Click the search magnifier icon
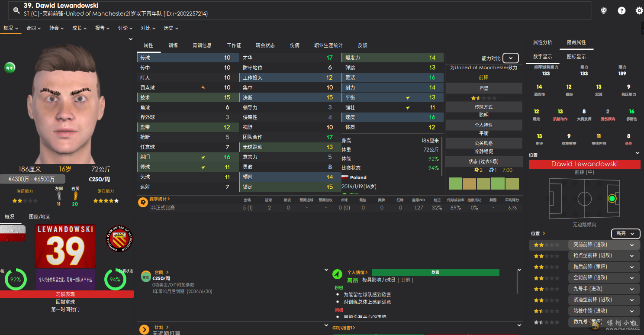The height and width of the screenshot is (335, 644). [16, 10]
